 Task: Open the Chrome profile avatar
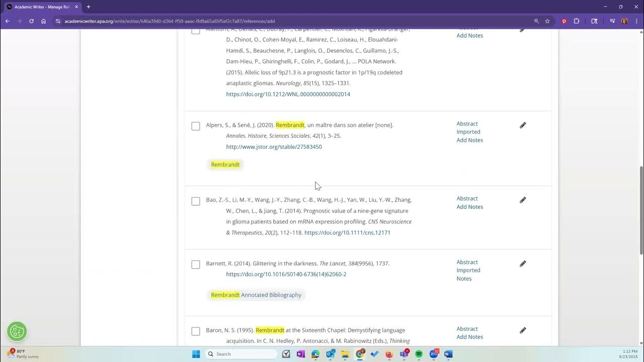pos(624,21)
